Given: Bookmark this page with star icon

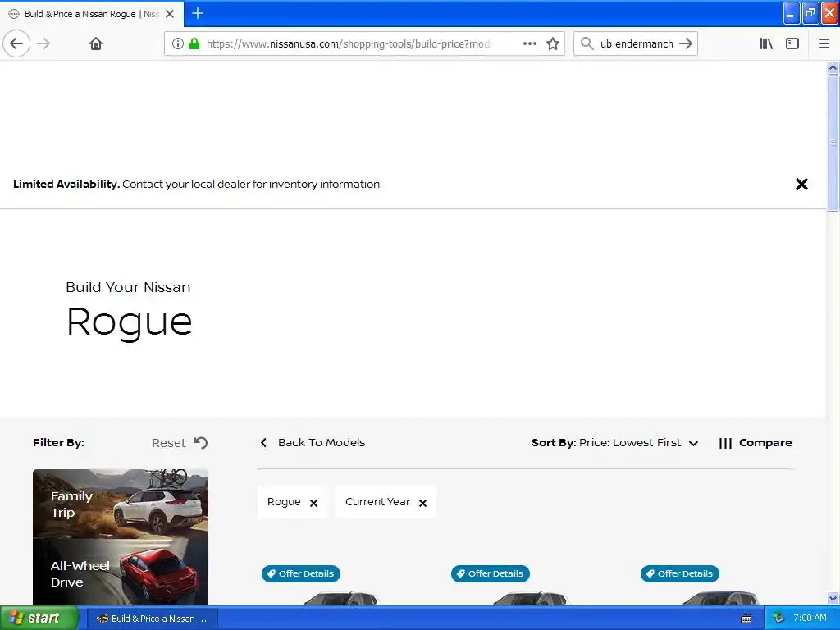Looking at the screenshot, I should click(553, 43).
